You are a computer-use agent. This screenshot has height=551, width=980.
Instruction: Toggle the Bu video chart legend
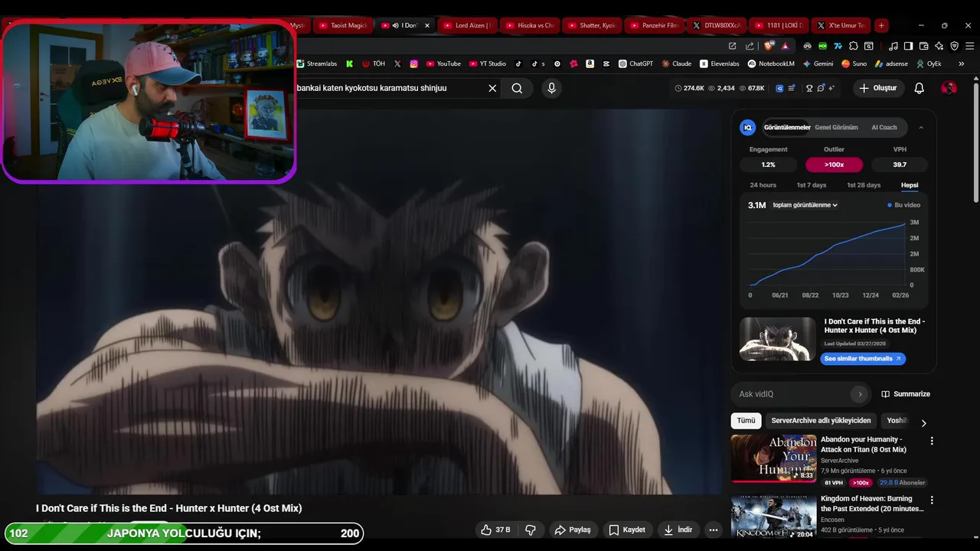tap(903, 205)
